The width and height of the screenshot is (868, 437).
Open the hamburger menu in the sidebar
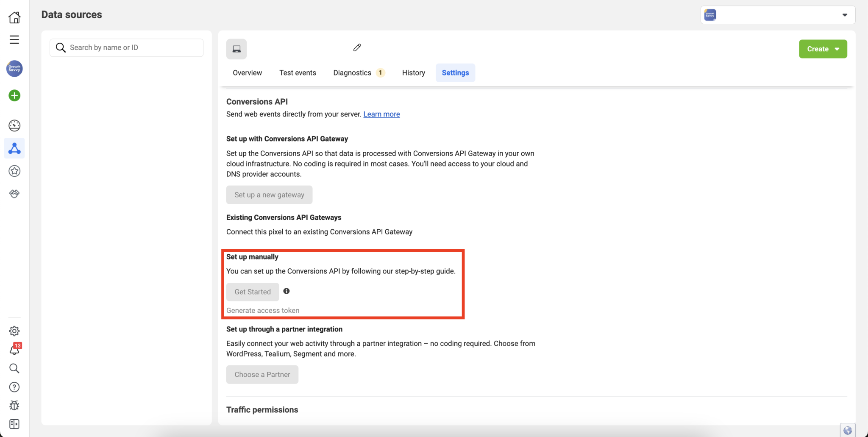[14, 39]
